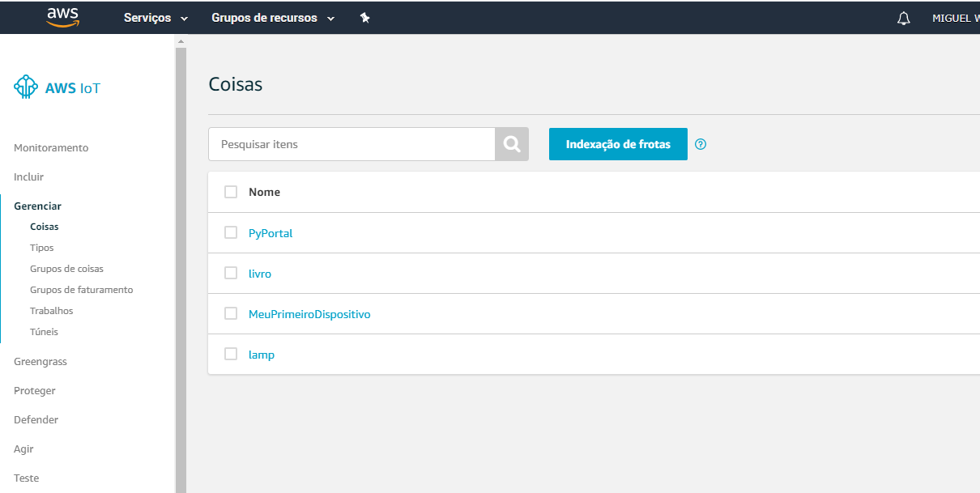Toggle the select-all checkbox next to Nome
The image size is (980, 493).
(x=231, y=192)
